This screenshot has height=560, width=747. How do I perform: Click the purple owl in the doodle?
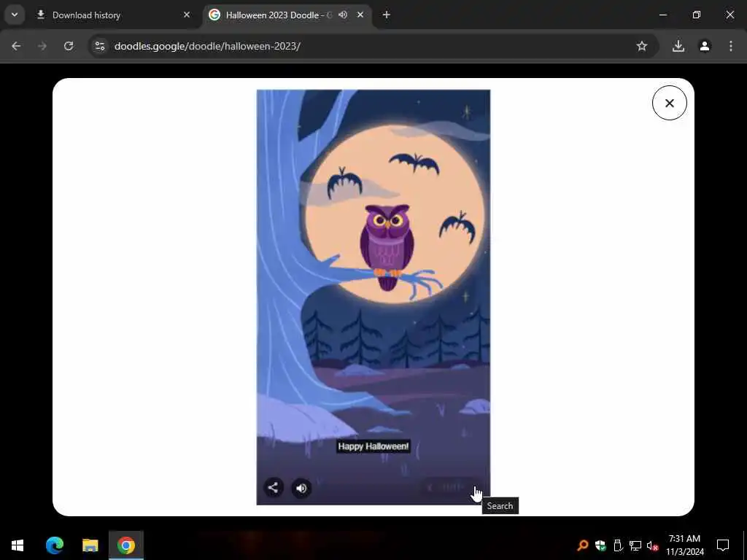[387, 246]
